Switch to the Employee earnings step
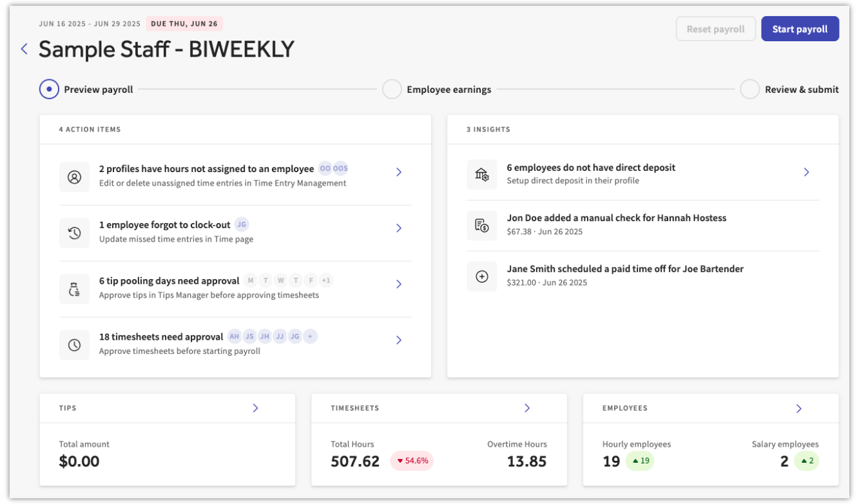This screenshot has width=859, height=504. [392, 89]
